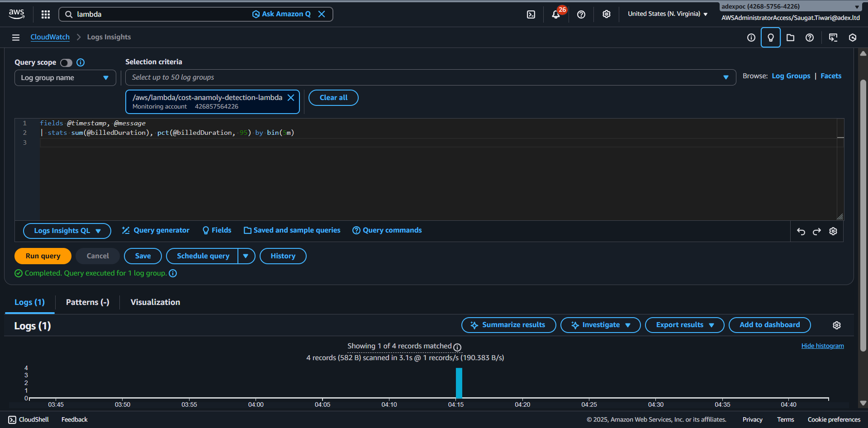
Task: Open the AWS services grid menu
Action: point(45,14)
